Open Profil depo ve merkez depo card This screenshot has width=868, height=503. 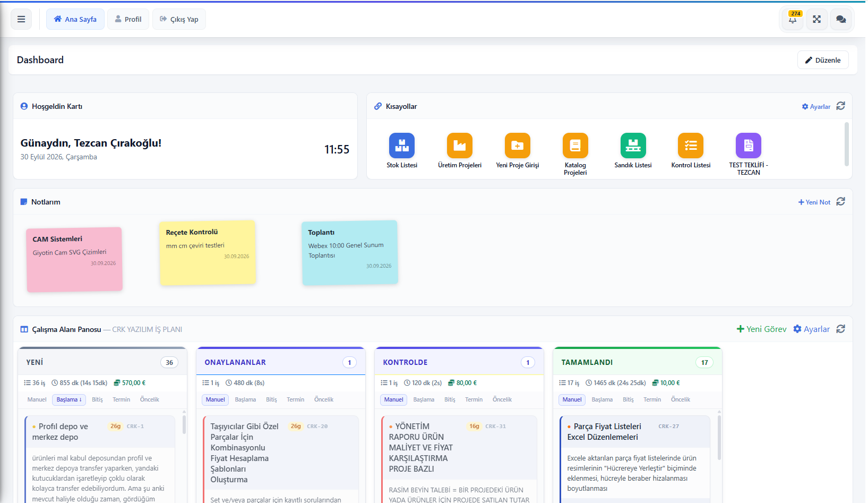(100, 459)
